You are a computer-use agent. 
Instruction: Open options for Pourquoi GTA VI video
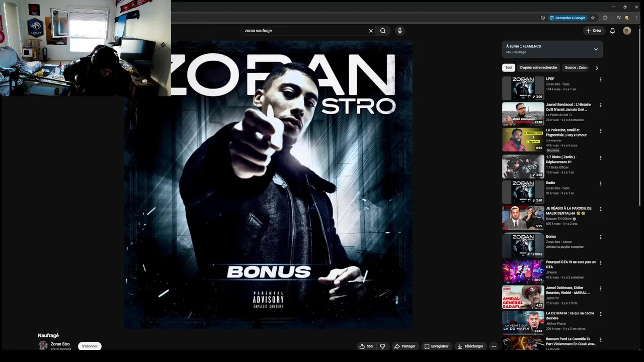(600, 263)
